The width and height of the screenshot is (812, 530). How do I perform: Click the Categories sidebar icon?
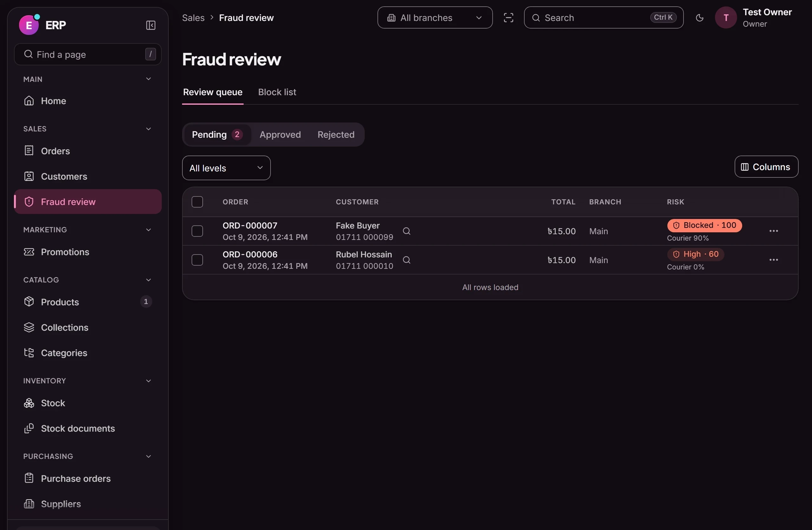pos(29,353)
